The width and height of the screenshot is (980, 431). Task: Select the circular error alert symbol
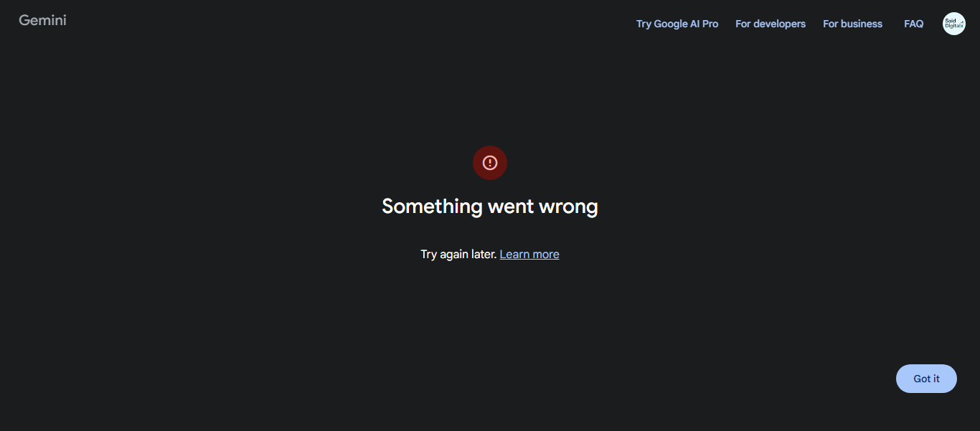pyautogui.click(x=490, y=163)
